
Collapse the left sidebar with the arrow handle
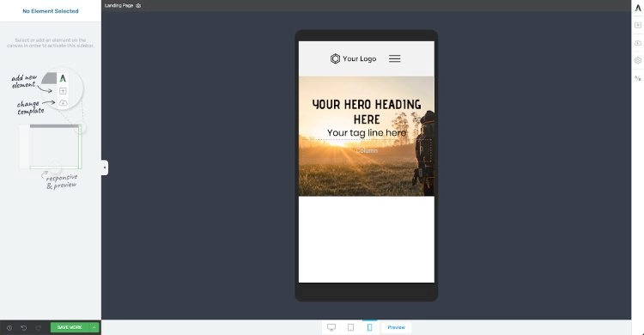point(105,167)
